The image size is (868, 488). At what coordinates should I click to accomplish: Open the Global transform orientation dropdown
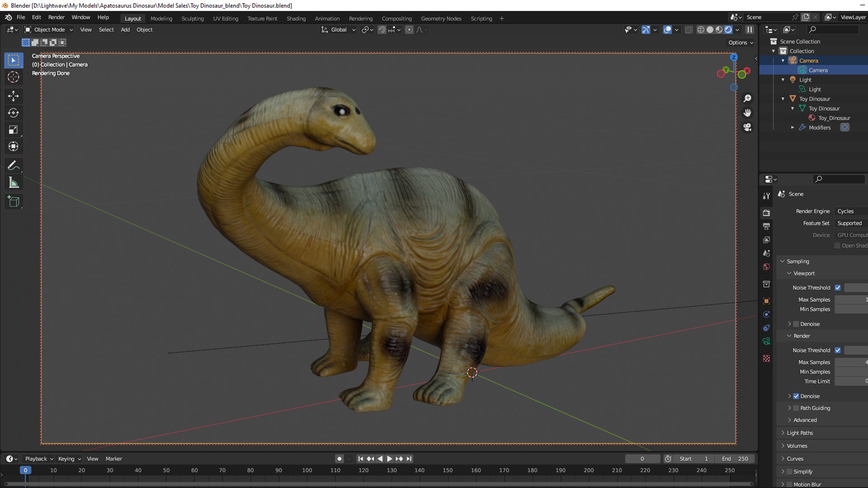[x=339, y=30]
